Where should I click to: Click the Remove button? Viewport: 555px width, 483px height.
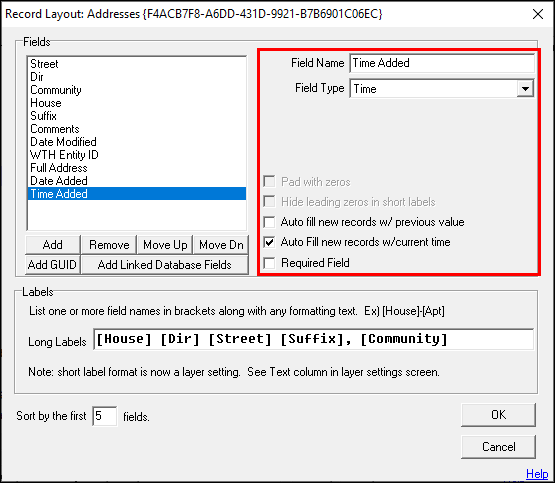[x=109, y=245]
